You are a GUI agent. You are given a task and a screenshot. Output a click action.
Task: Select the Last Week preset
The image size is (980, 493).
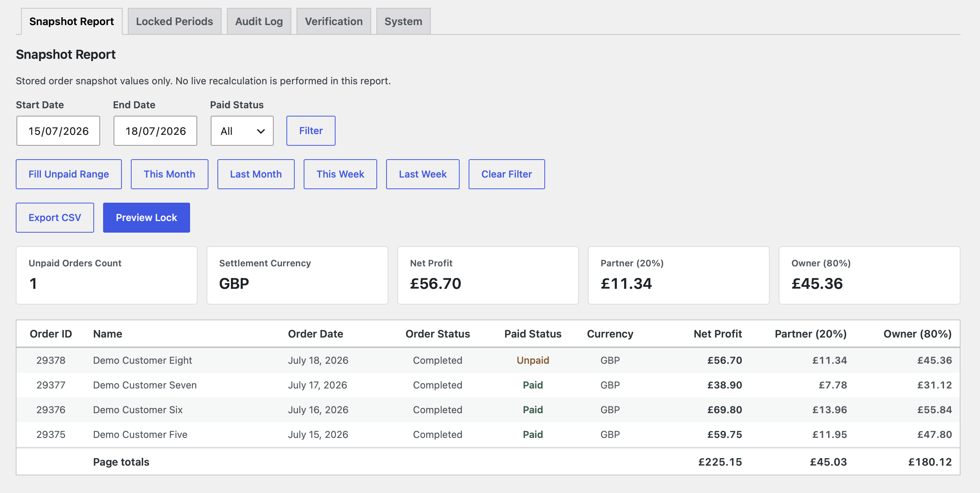coord(423,174)
